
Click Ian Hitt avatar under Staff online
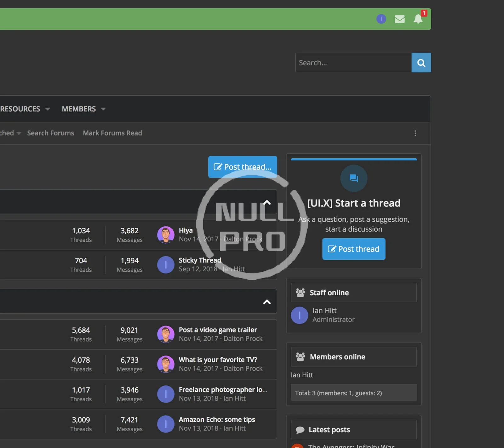click(299, 315)
